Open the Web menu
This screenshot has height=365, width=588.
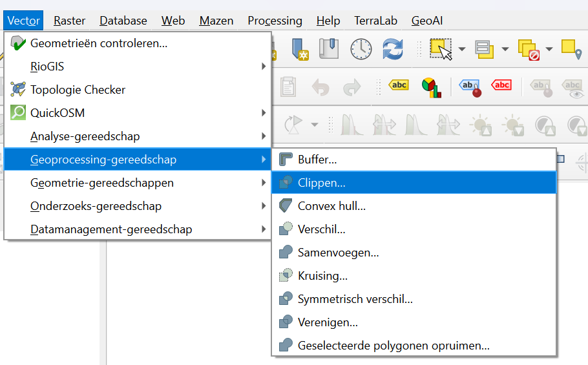pos(173,21)
